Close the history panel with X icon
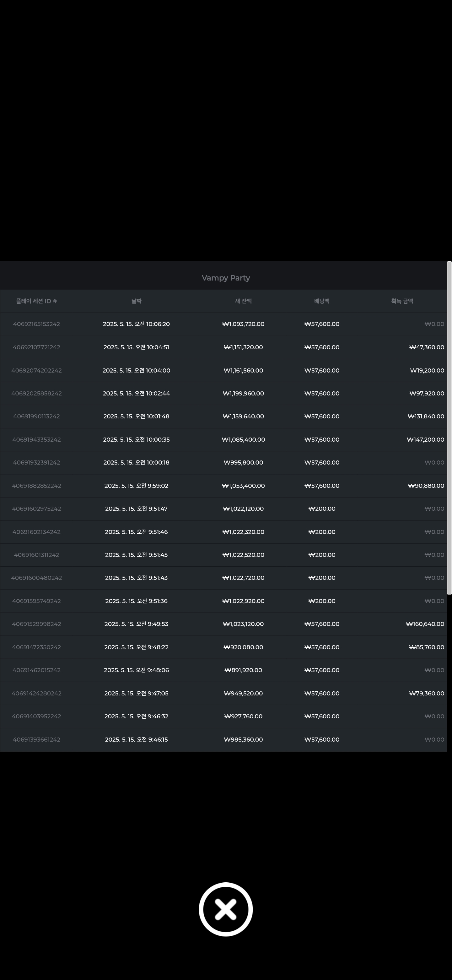This screenshot has height=980, width=452. [225, 909]
